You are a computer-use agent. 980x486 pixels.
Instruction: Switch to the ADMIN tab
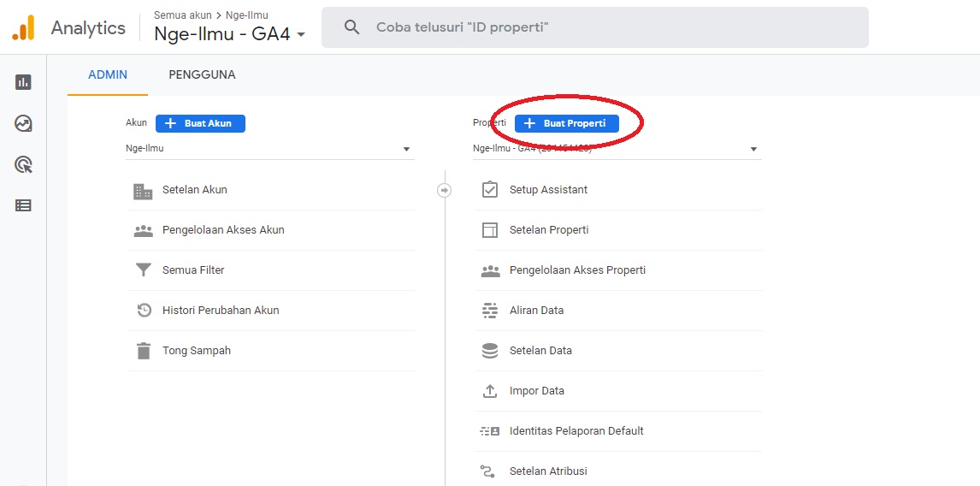click(x=108, y=75)
